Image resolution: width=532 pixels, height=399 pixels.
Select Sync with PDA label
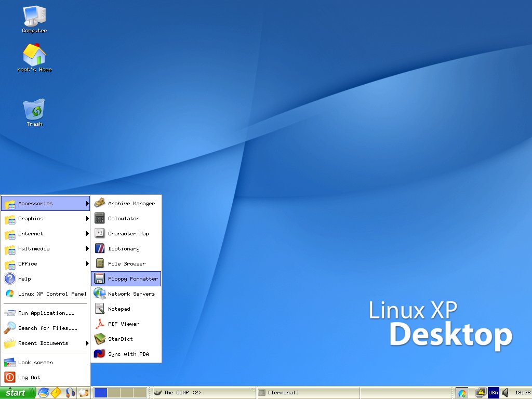128,354
